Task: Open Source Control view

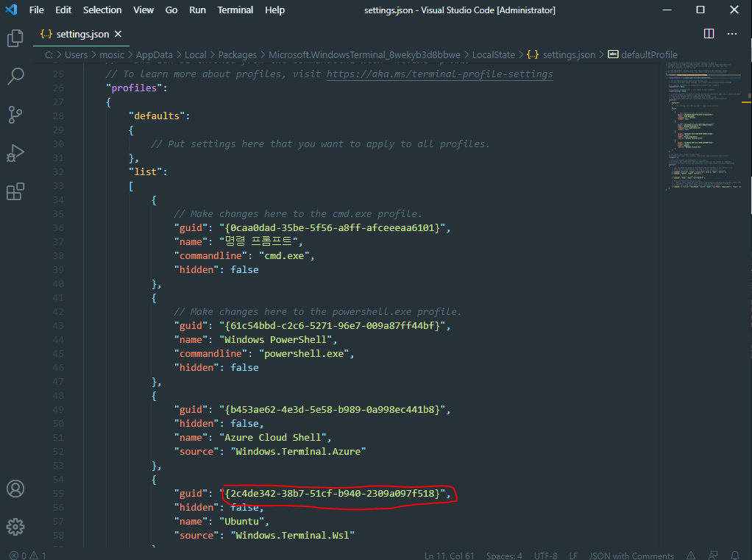Action: 15,115
